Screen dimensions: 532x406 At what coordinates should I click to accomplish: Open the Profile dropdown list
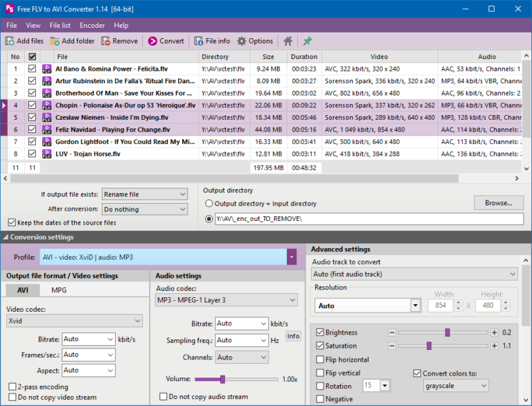[292, 257]
